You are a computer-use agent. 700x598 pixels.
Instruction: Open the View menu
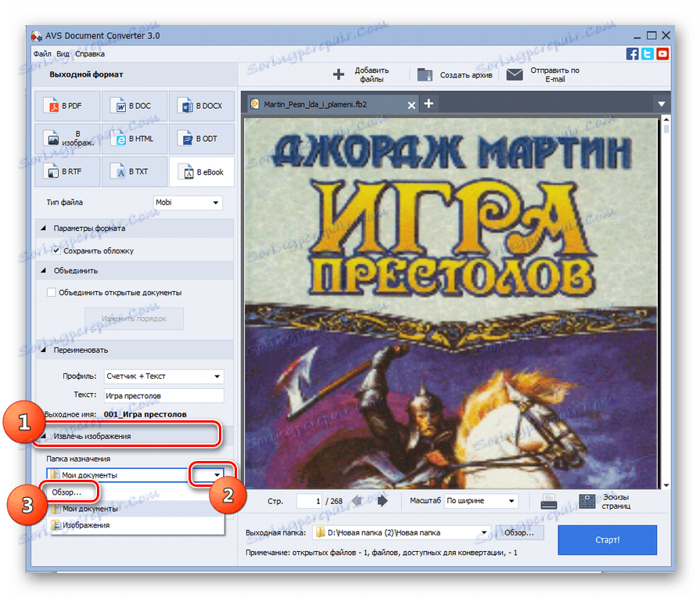coord(63,54)
